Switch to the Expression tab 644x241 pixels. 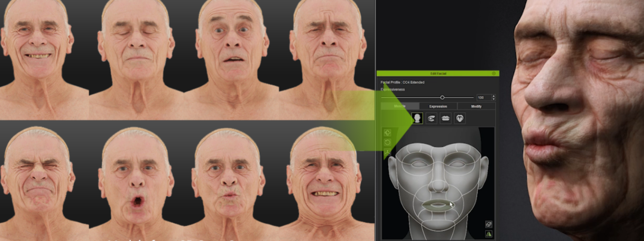[438, 106]
